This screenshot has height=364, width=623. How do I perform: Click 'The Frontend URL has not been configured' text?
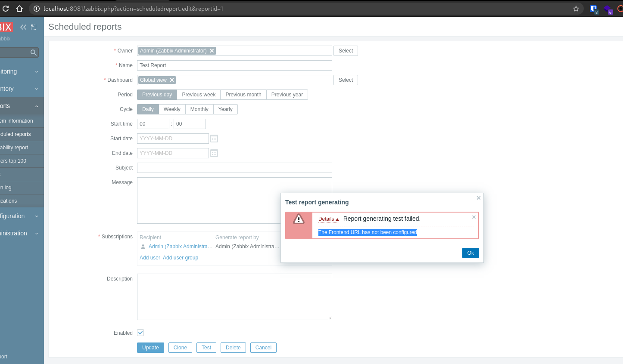(368, 232)
